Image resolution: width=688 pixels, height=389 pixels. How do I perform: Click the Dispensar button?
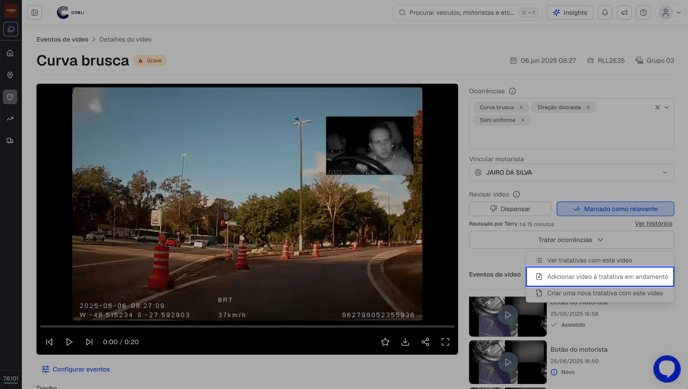pyautogui.click(x=510, y=209)
